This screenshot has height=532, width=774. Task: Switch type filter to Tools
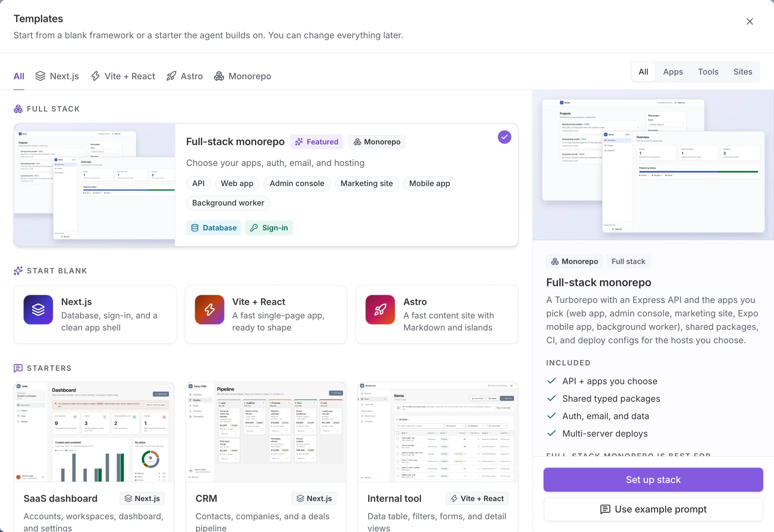point(708,72)
